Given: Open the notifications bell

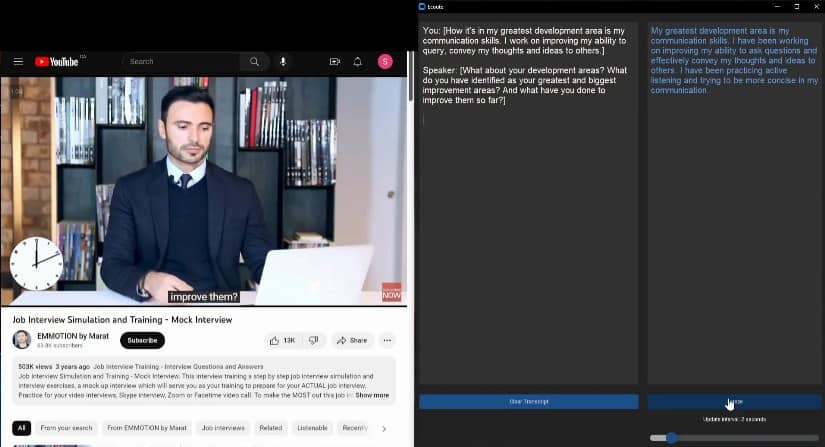Looking at the screenshot, I should click(358, 62).
